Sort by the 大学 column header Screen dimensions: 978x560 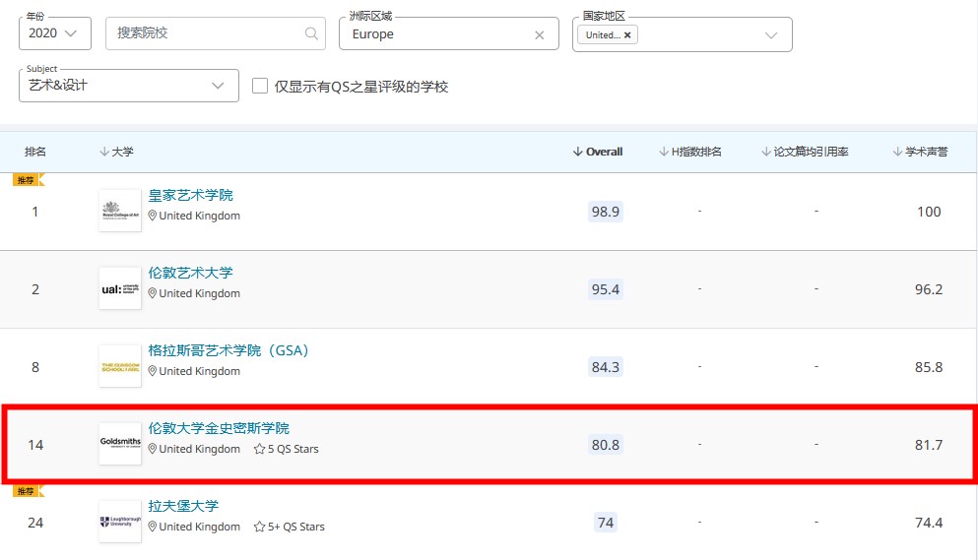(116, 152)
